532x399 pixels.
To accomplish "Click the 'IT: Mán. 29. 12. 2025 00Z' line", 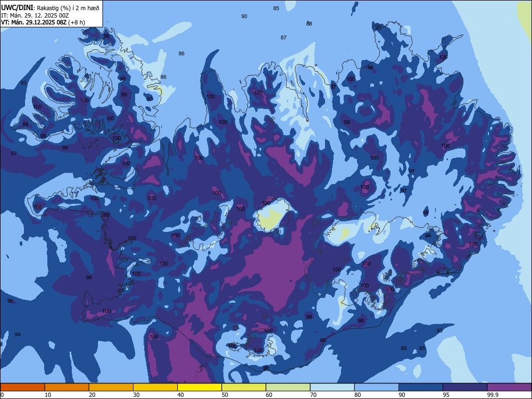I will click(35, 15).
